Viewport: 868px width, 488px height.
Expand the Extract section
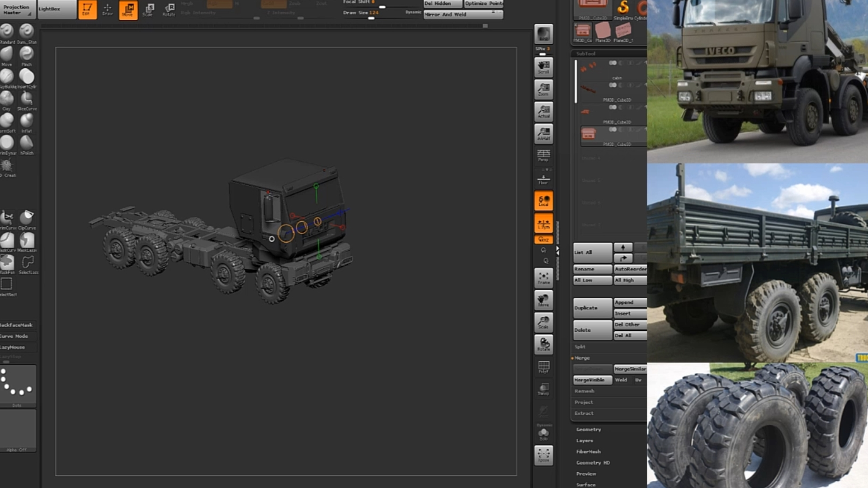(584, 413)
